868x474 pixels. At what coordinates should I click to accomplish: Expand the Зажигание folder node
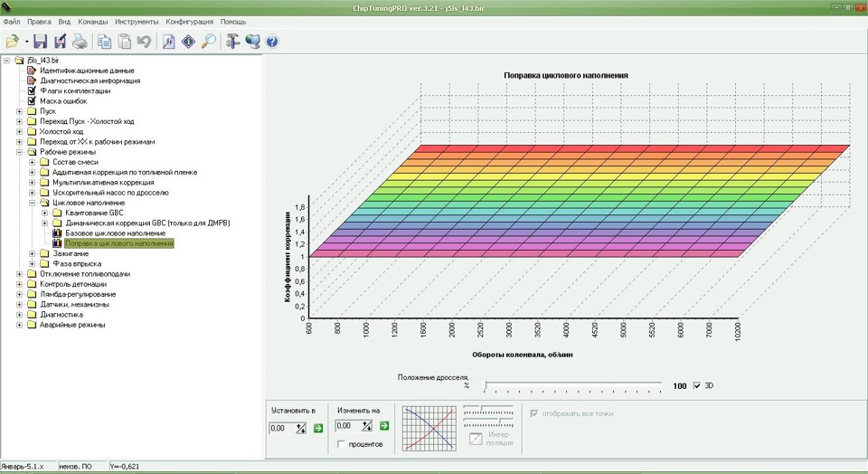33,253
